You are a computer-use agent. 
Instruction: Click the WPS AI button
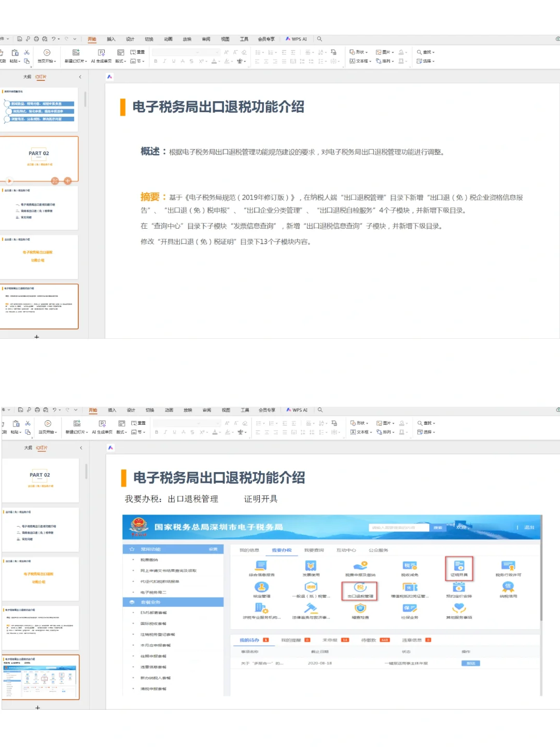pos(296,39)
